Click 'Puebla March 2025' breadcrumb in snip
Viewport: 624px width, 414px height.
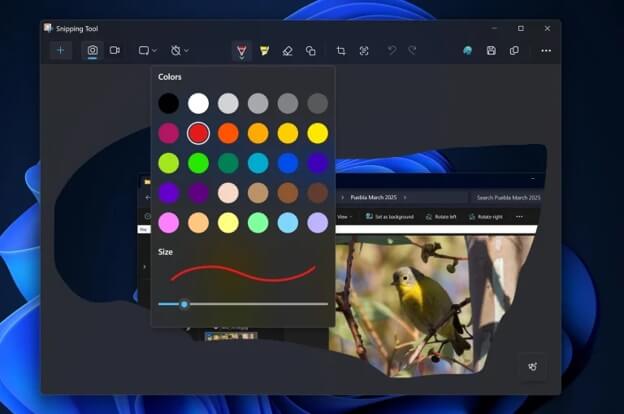[x=373, y=197]
